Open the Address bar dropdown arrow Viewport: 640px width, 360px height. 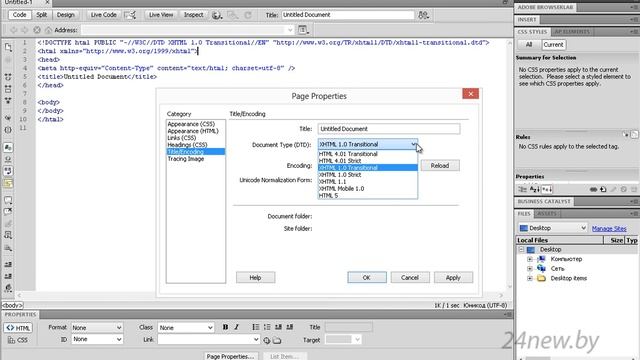(x=290, y=30)
